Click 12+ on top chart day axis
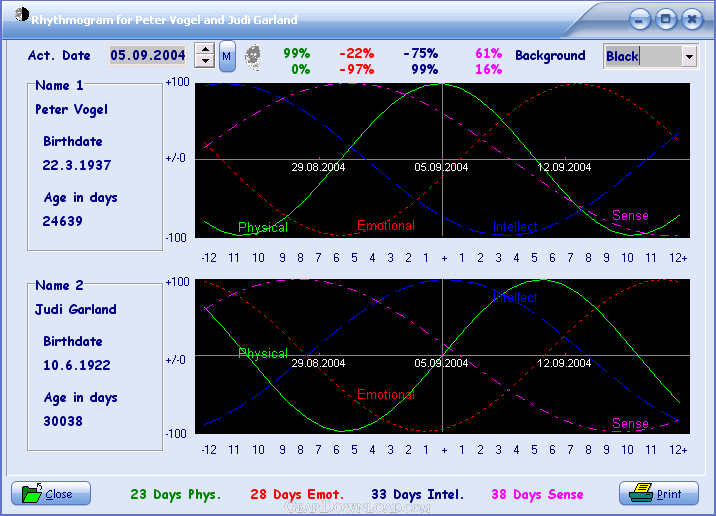The height and width of the screenshot is (516, 716). click(x=678, y=258)
